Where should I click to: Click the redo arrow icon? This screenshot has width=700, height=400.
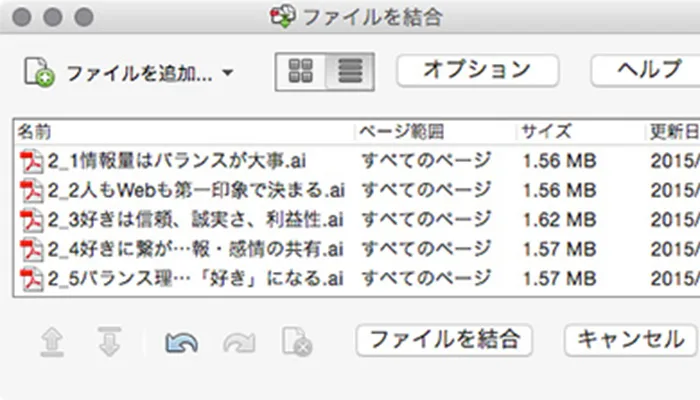tap(239, 342)
